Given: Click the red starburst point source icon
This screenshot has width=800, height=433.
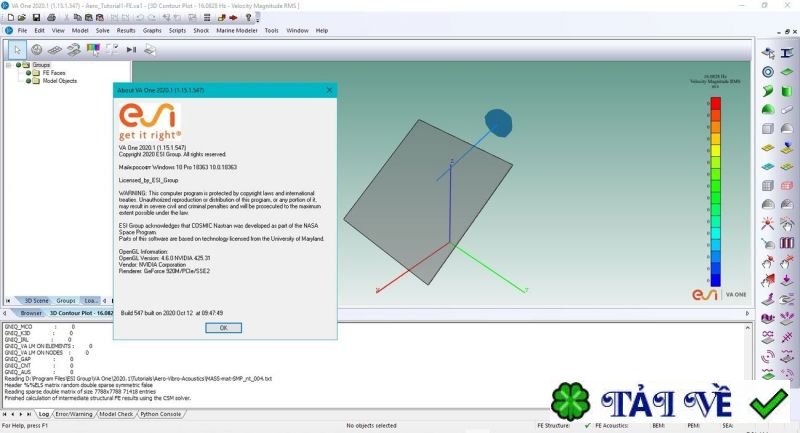Looking at the screenshot, I should tap(768, 223).
